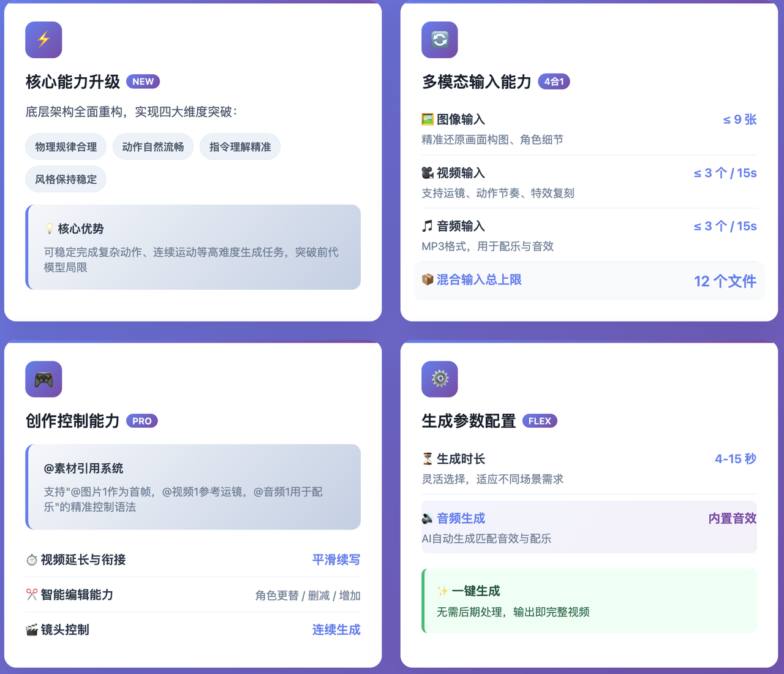Image resolution: width=784 pixels, height=674 pixels.
Task: Click the package icon beside 混合输入总上限
Action: (428, 280)
